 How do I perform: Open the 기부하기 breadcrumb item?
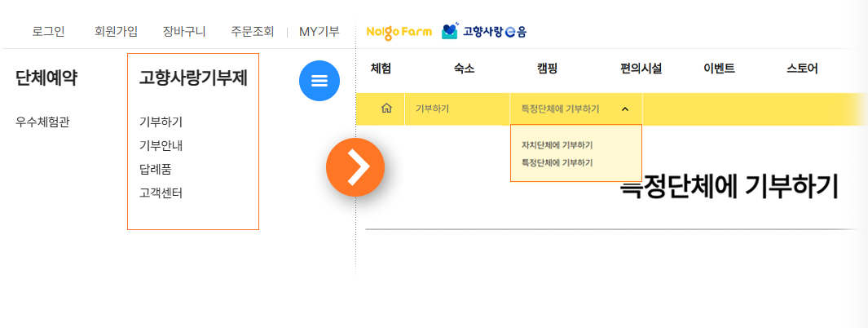[432, 109]
